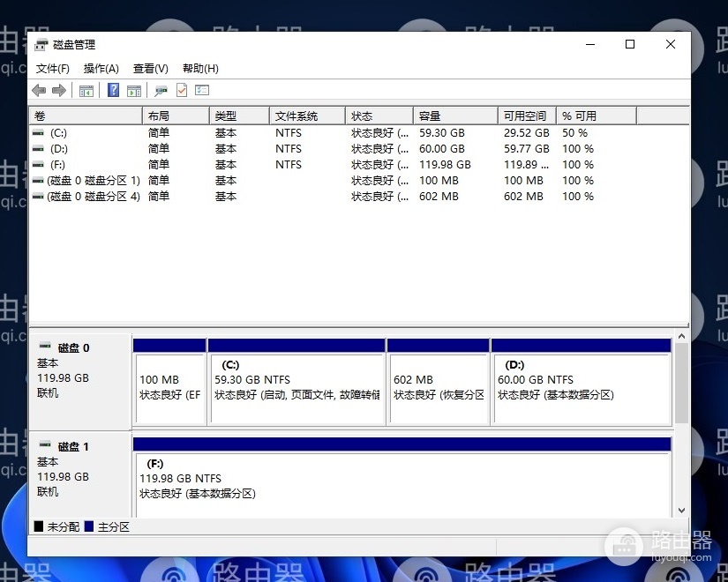This screenshot has width=728, height=582.
Task: Select the (C:) 59.30 GB NTFS partition block
Action: 296,382
